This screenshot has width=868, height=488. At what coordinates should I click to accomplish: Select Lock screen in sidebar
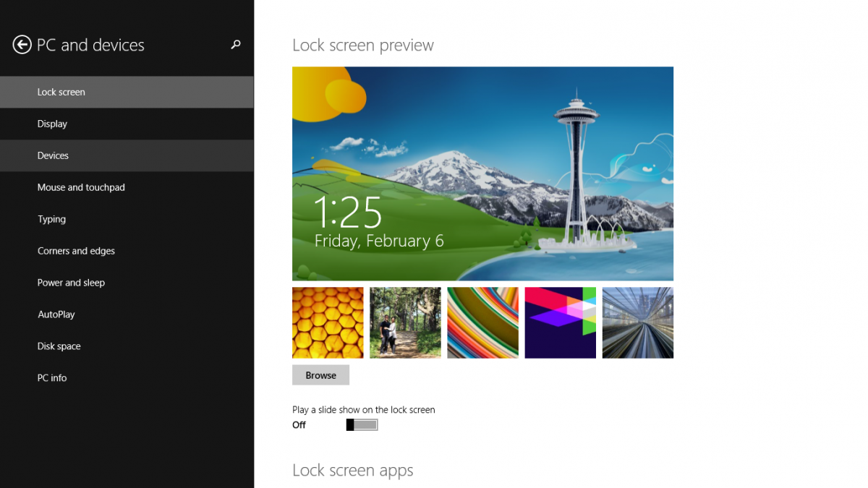click(127, 92)
